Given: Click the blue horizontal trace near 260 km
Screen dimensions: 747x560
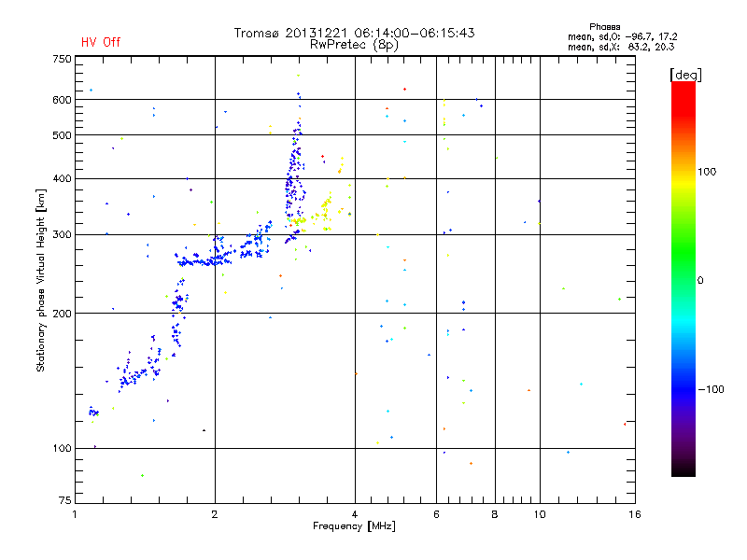Looking at the screenshot, I should tap(204, 261).
